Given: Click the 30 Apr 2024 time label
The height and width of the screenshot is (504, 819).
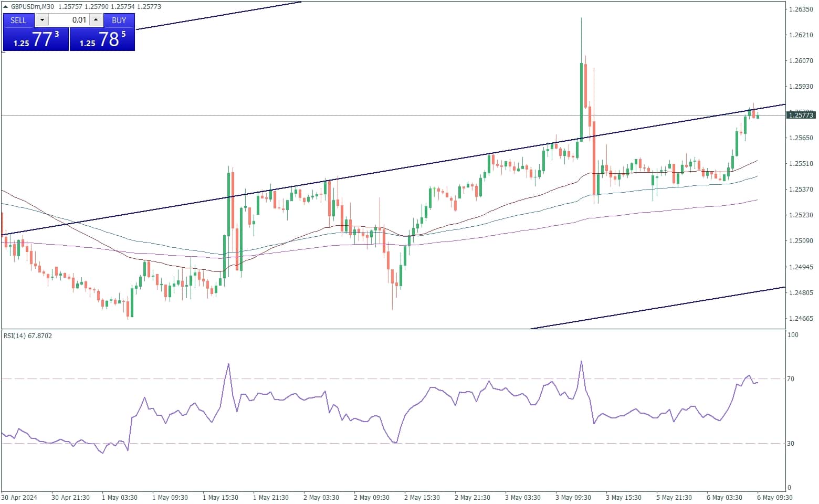Looking at the screenshot, I should coord(19,498).
